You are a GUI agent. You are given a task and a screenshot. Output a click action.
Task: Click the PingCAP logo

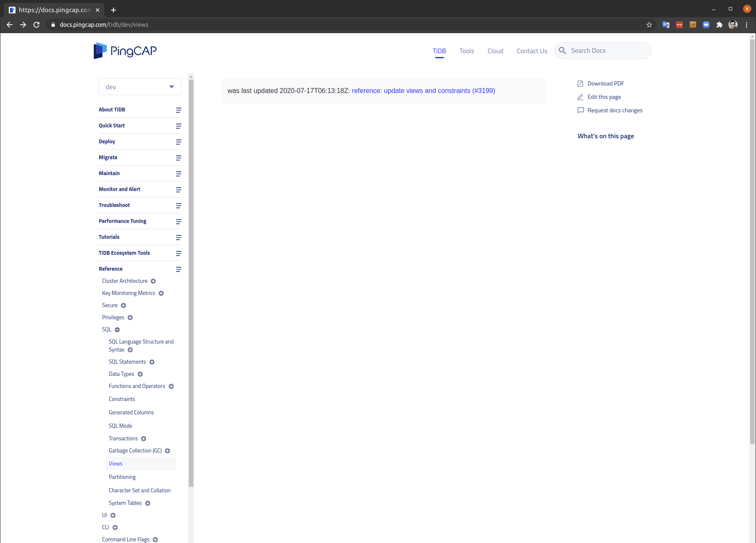pyautogui.click(x=125, y=51)
